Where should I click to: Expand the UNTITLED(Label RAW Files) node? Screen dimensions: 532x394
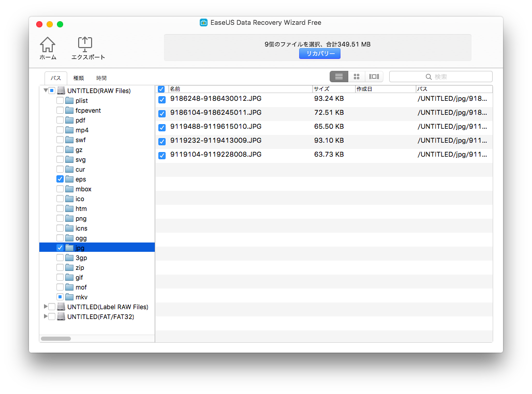click(x=46, y=307)
